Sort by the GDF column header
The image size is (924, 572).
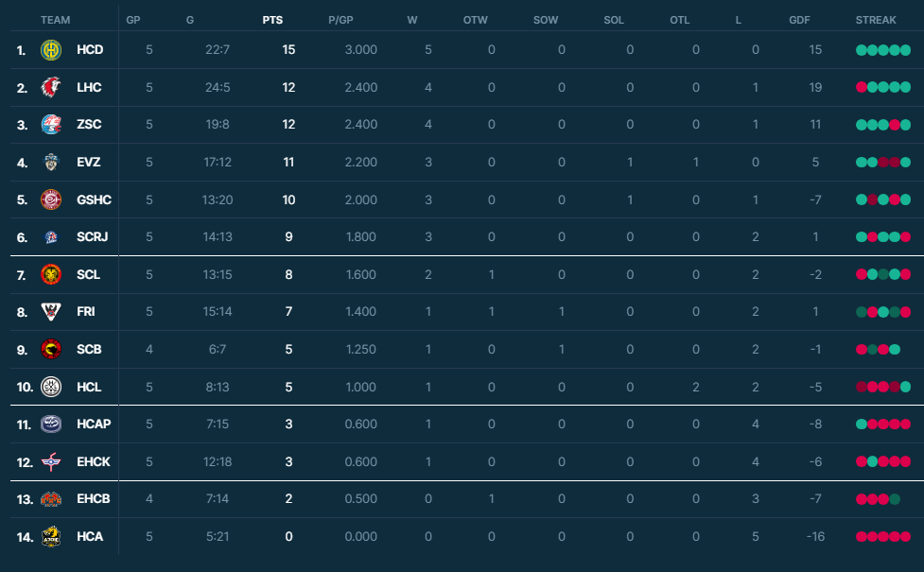[799, 20]
